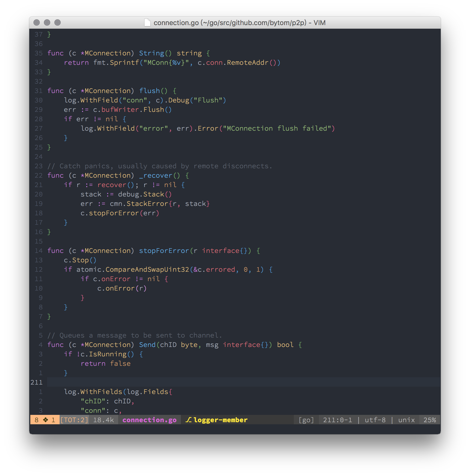Click c.Stop() call

(80, 260)
